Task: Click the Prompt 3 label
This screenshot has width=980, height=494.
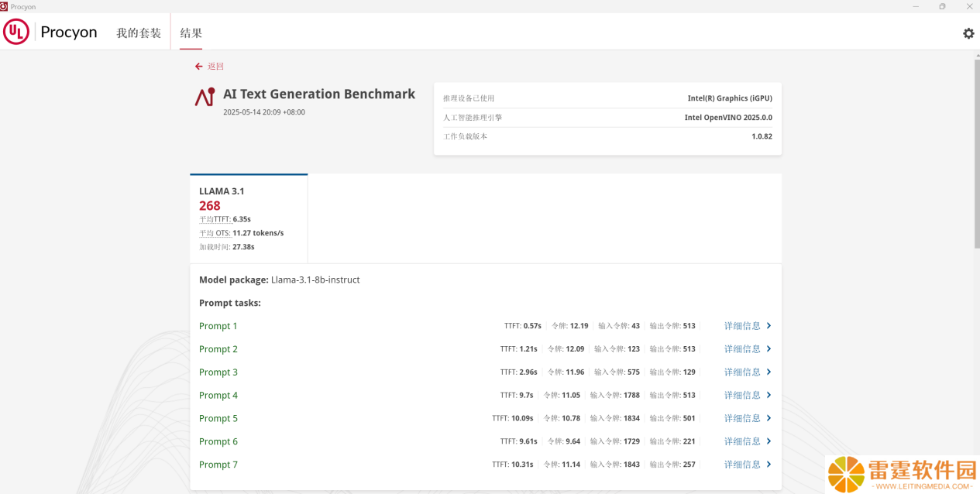Action: pyautogui.click(x=218, y=372)
